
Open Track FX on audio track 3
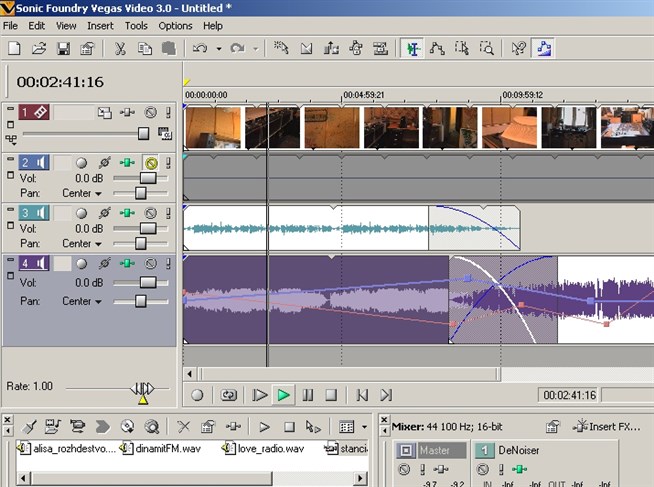pos(127,213)
